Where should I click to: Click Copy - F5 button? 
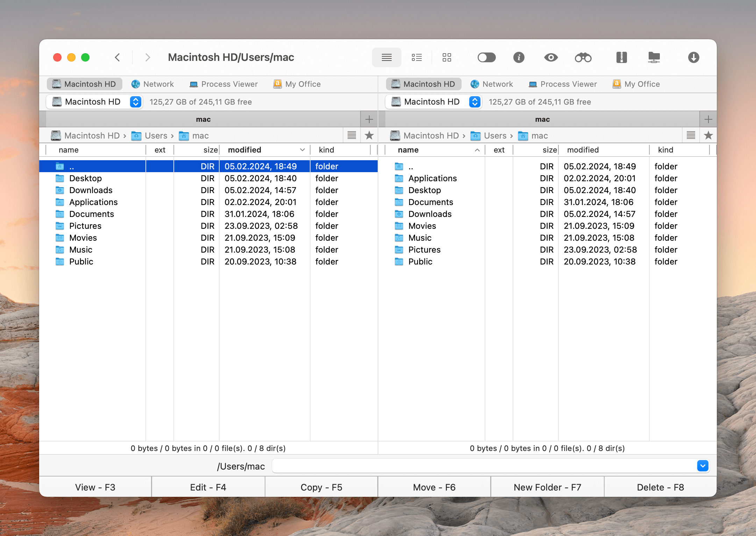pyautogui.click(x=321, y=487)
